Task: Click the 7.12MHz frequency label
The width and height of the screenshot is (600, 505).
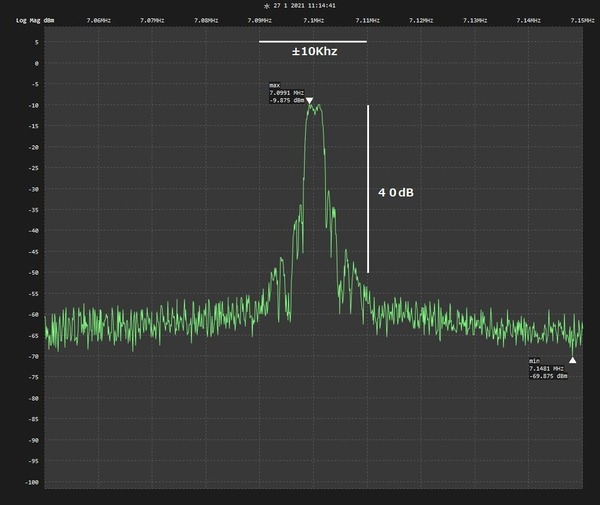Action: 421,20
